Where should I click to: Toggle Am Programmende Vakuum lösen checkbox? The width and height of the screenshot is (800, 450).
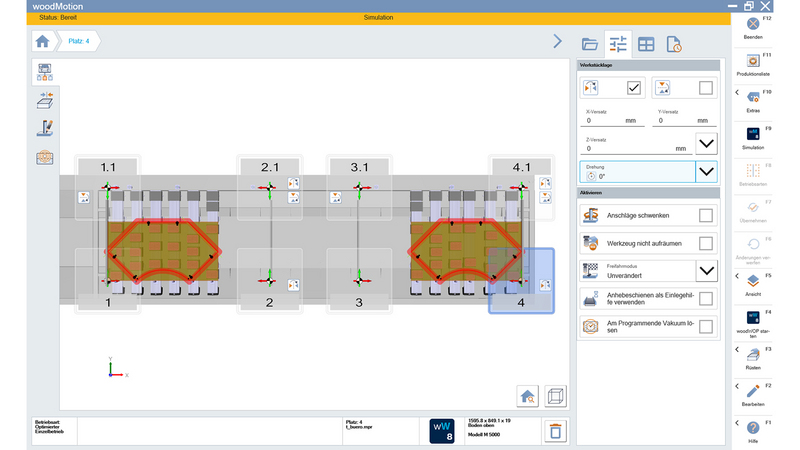click(705, 326)
